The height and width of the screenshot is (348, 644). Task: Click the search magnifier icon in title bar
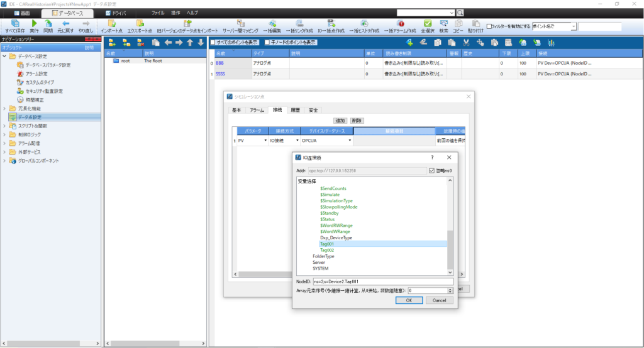[x=460, y=13]
